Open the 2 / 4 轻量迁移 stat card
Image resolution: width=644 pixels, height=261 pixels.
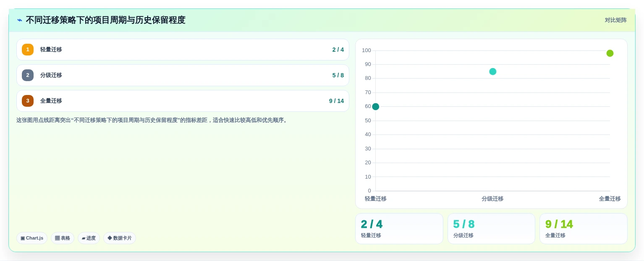399,229
